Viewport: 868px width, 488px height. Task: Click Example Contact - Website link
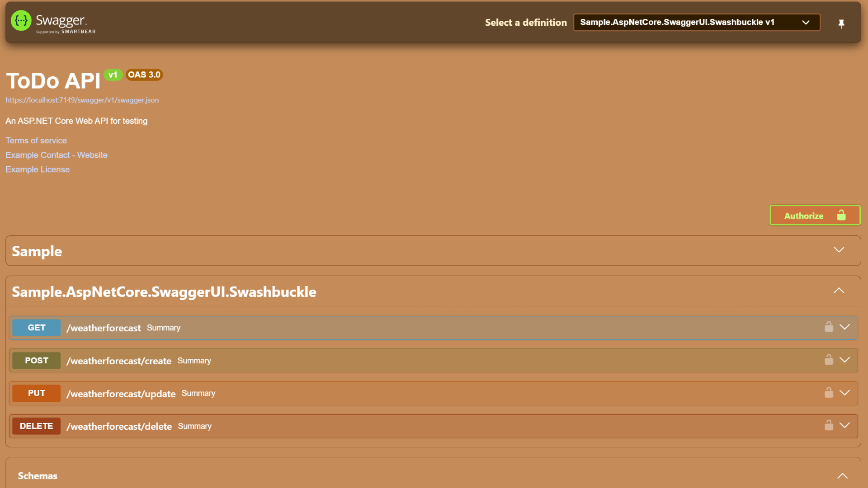(x=57, y=155)
